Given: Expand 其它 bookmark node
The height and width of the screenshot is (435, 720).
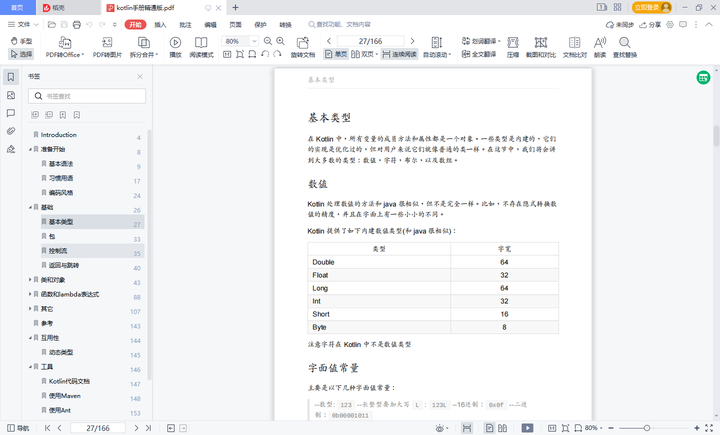Looking at the screenshot, I should tap(30, 309).
